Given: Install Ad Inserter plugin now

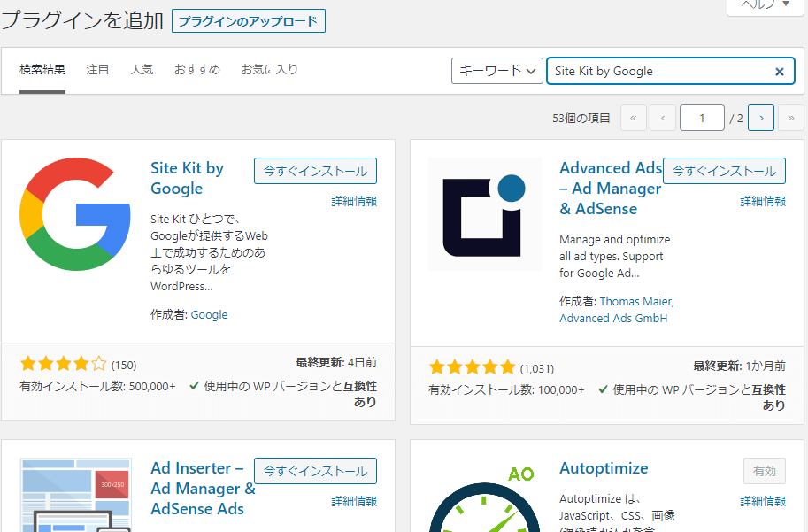Looking at the screenshot, I should pyautogui.click(x=315, y=471).
